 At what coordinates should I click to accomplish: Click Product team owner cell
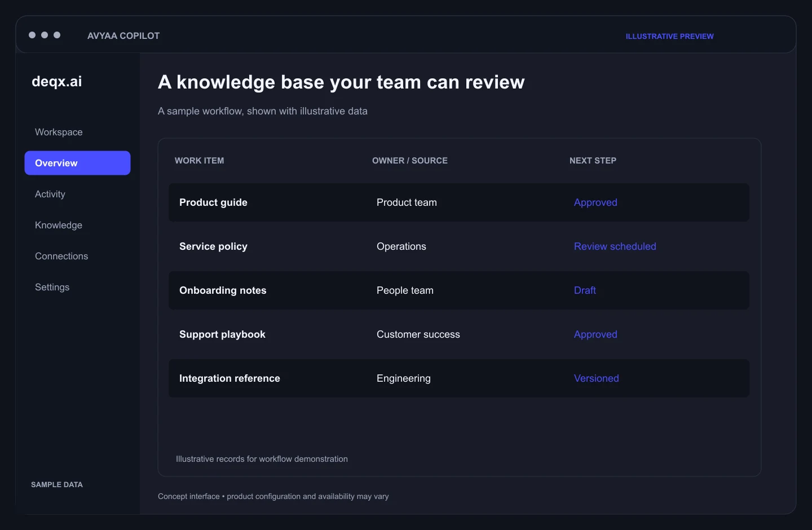[407, 202]
